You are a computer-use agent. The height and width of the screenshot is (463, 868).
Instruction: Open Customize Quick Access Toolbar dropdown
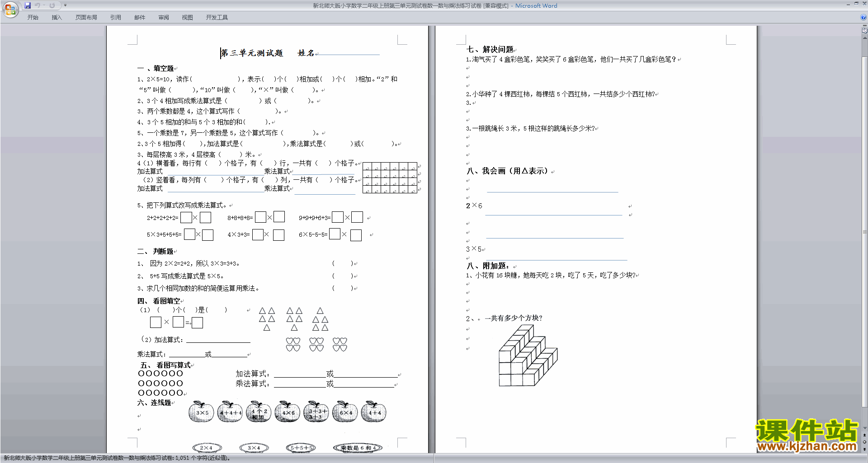click(65, 5)
